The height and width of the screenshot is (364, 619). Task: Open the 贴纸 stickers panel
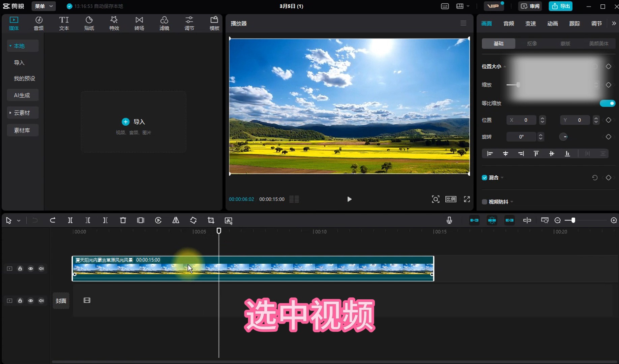coord(89,23)
